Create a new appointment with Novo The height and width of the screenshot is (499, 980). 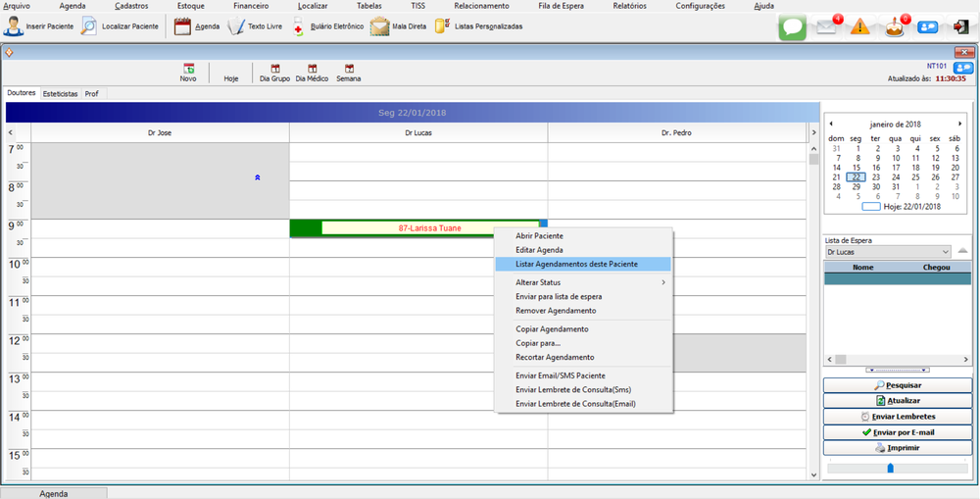pos(188,73)
